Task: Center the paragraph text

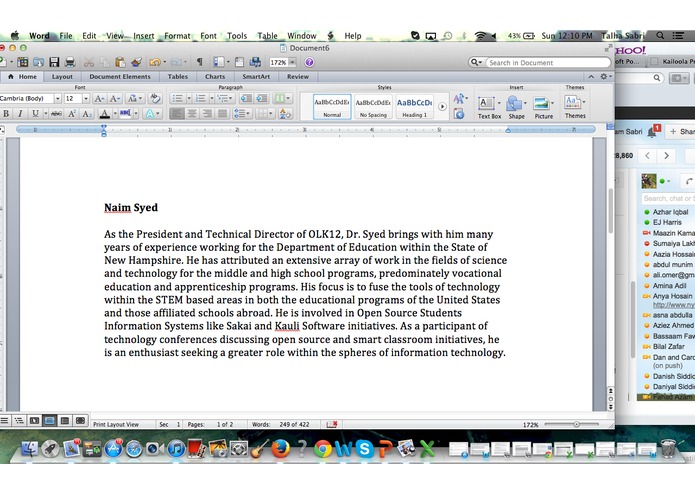Action: coord(192,114)
